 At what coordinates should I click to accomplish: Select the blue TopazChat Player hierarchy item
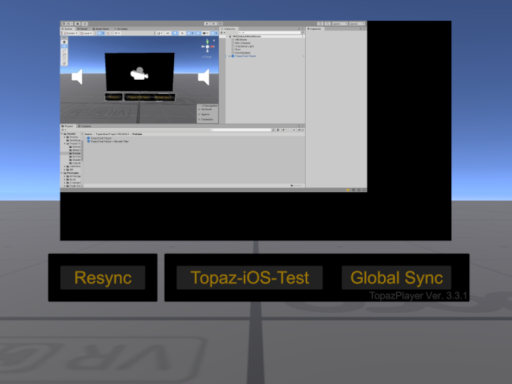pos(245,56)
